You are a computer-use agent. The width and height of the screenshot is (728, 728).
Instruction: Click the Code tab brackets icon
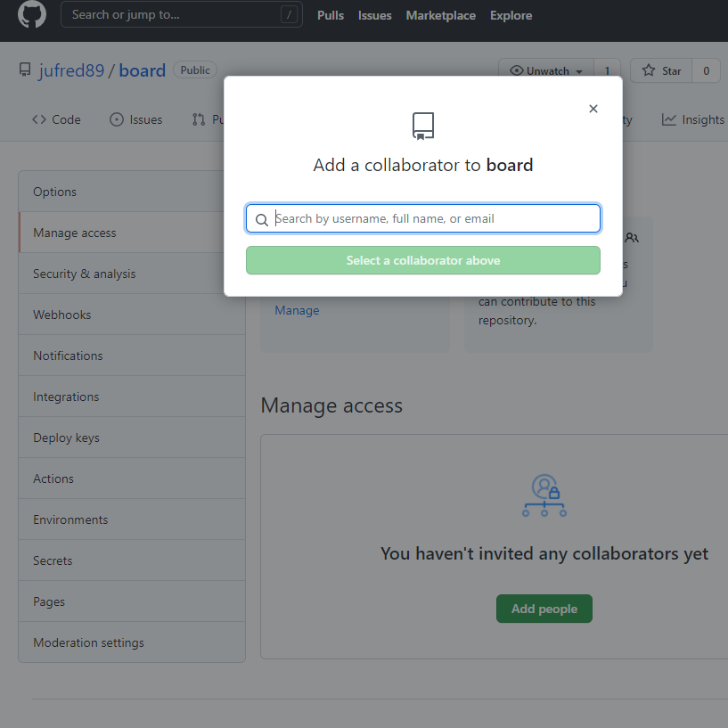39,119
